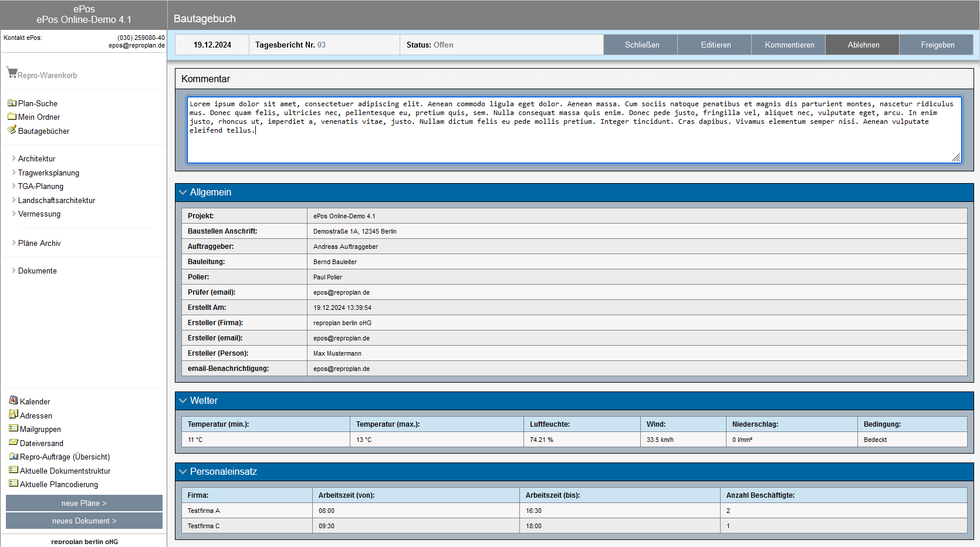Click the date 19.12.2024 in header

pos(212,45)
